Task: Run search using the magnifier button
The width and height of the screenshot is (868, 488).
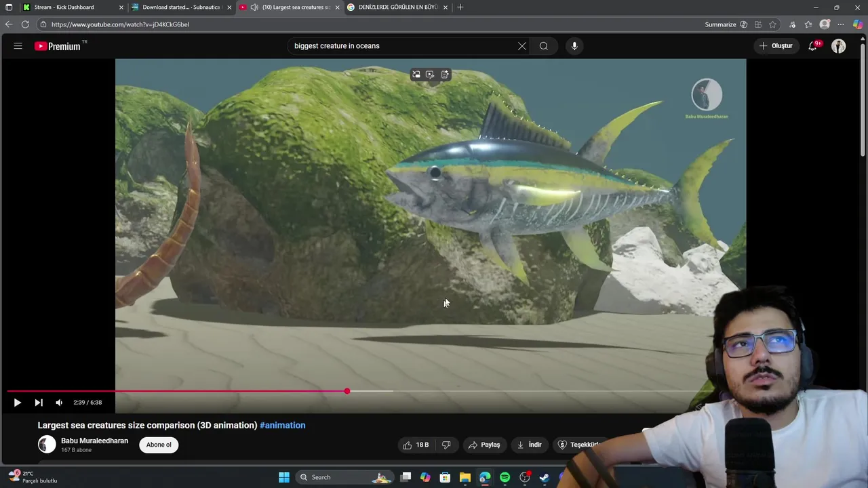Action: (544, 46)
